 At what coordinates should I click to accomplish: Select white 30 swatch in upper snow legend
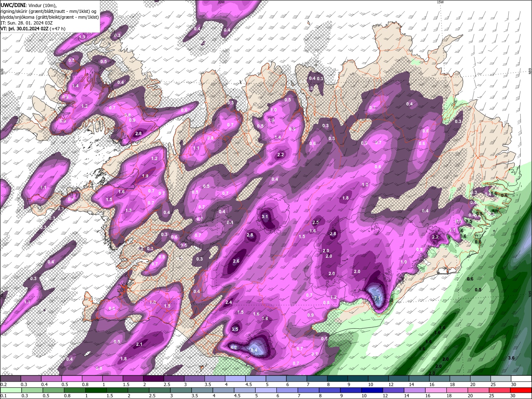pos(521,379)
